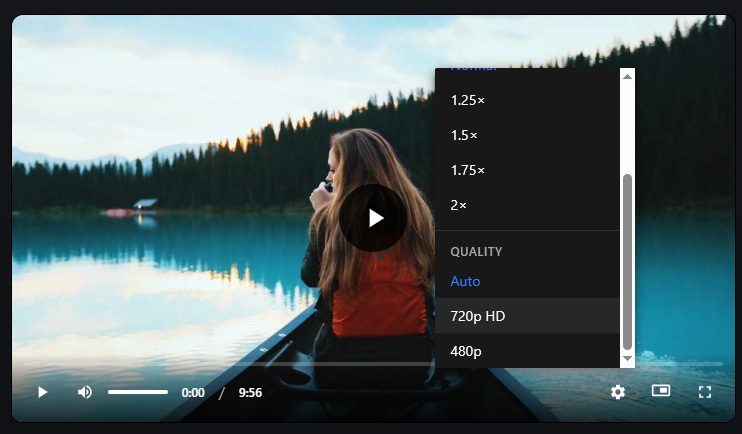Viewport: 742px width, 434px height.
Task: Enable picture-in-picture mode
Action: pyautogui.click(x=661, y=391)
